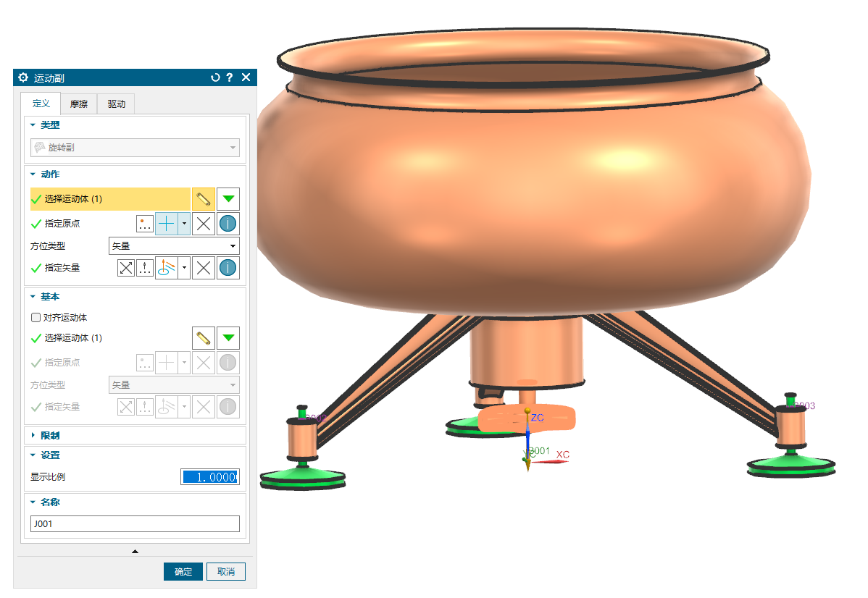Image resolution: width=868 pixels, height=598 pixels.
Task: Click the 取消 button
Action: [x=225, y=572]
